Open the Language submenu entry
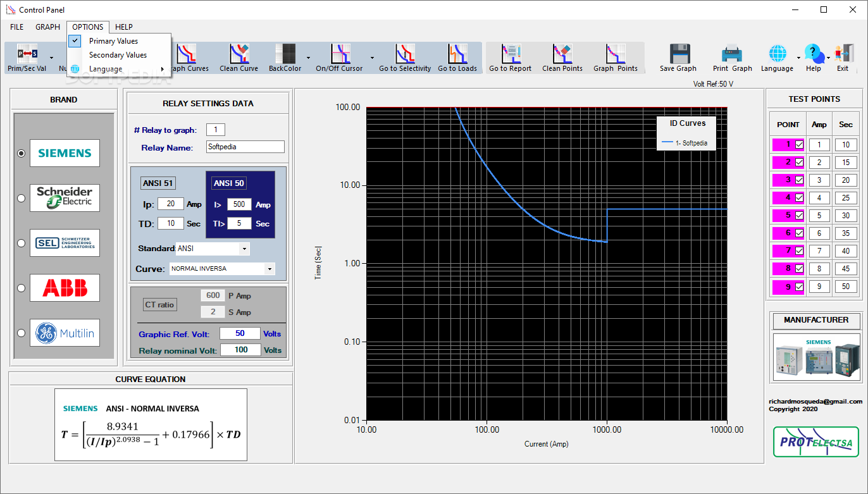Viewport: 868px width, 494px height. 119,69
